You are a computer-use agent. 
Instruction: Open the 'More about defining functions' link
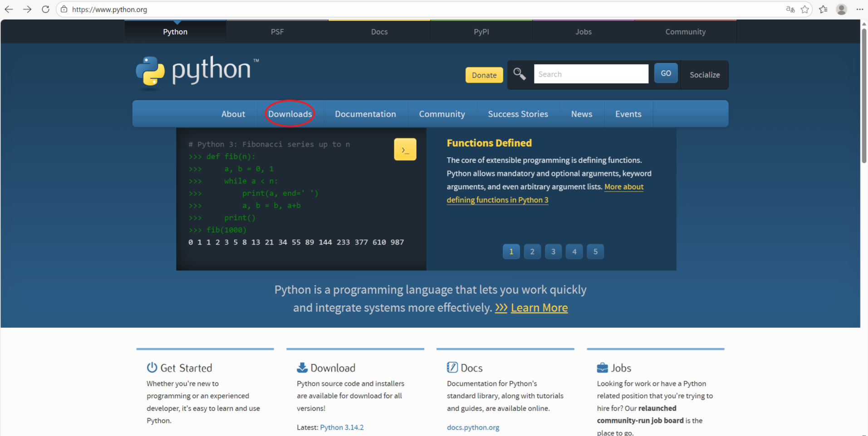point(497,200)
